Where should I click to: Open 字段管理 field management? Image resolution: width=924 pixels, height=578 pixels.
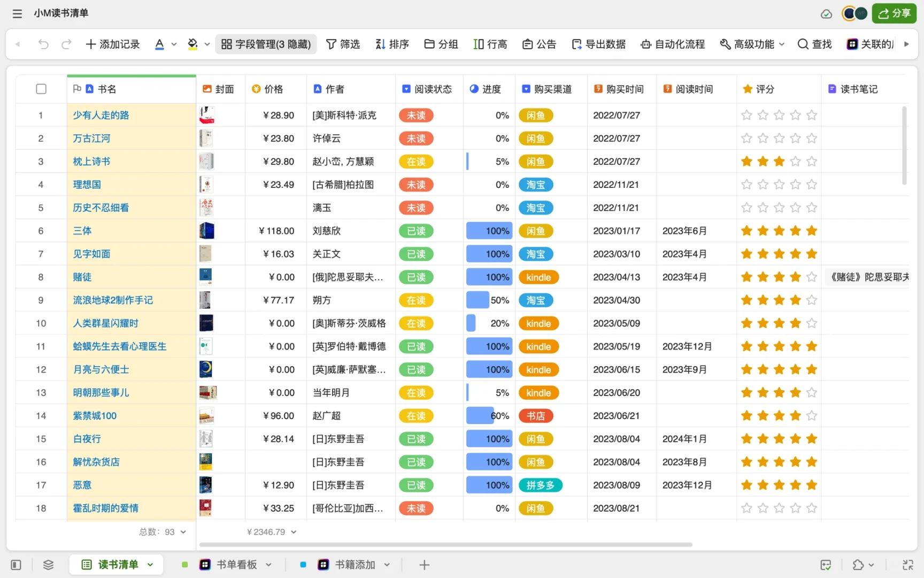tap(266, 44)
